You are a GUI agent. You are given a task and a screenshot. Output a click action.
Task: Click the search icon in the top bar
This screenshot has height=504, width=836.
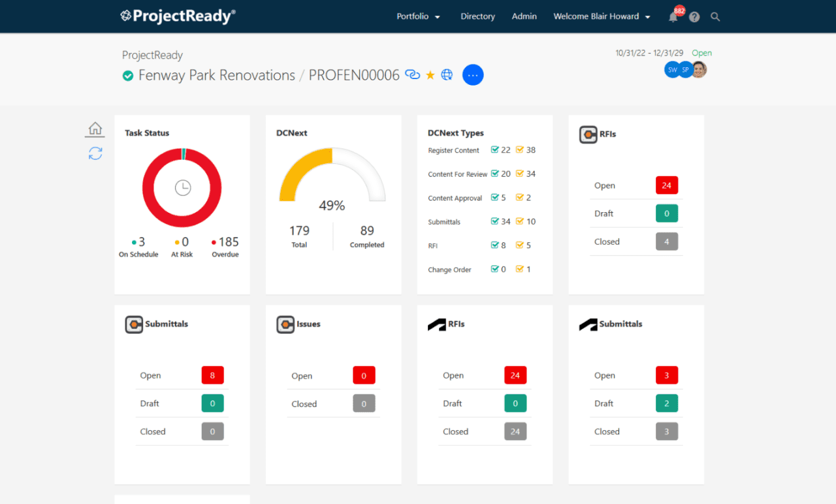(715, 16)
